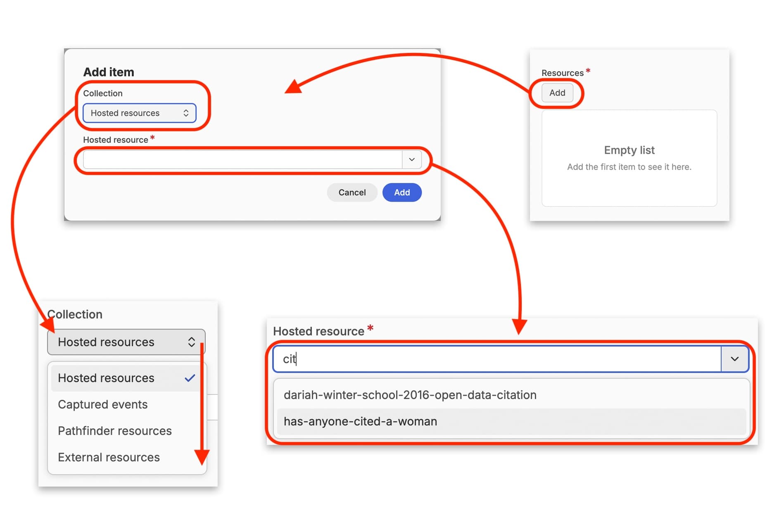The width and height of the screenshot is (779, 532).
Task: Collapse the open Collection select above the options list
Action: 120,342
